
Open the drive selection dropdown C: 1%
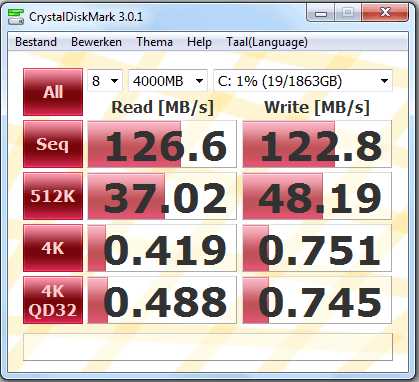pyautogui.click(x=303, y=81)
